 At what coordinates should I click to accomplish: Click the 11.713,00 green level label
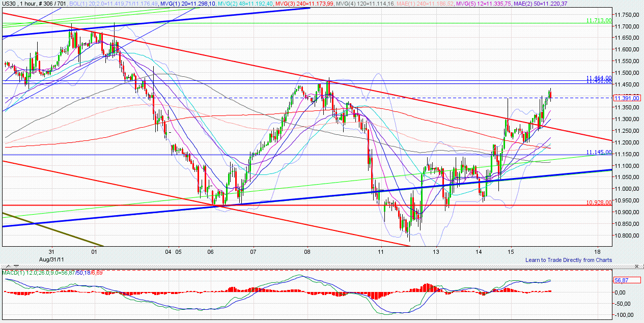click(599, 21)
